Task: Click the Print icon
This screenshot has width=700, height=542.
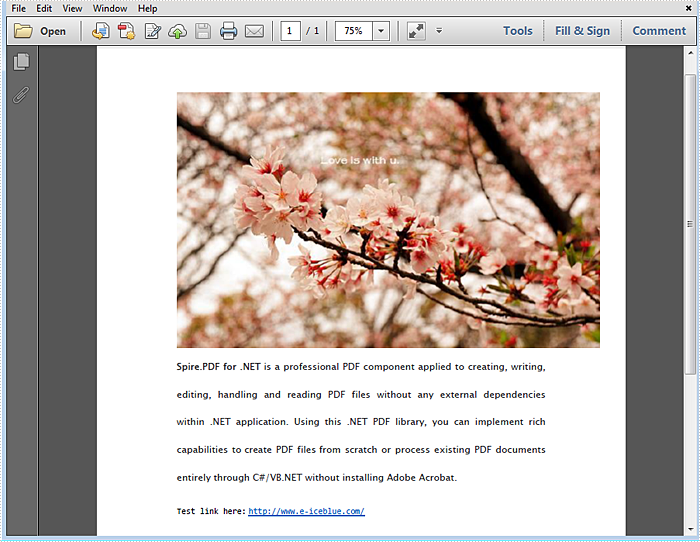Action: [229, 31]
